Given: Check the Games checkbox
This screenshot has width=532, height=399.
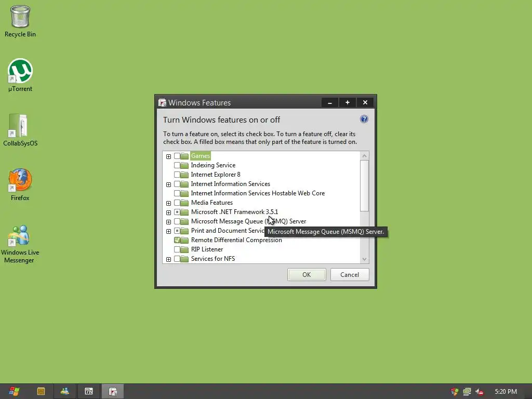Looking at the screenshot, I should (177, 156).
